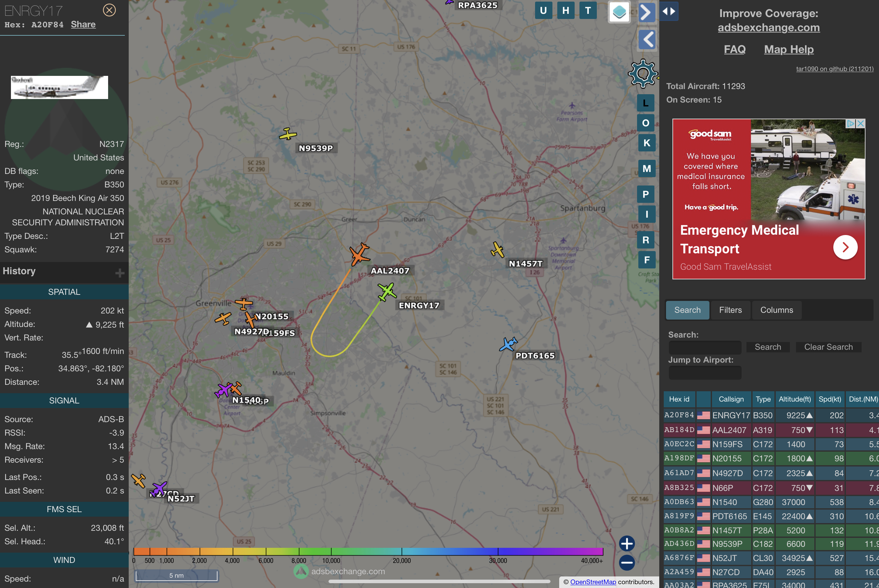The width and height of the screenshot is (879, 588).
Task: Click the orange aircraft icon left of N27CD
Action: pyautogui.click(x=138, y=480)
